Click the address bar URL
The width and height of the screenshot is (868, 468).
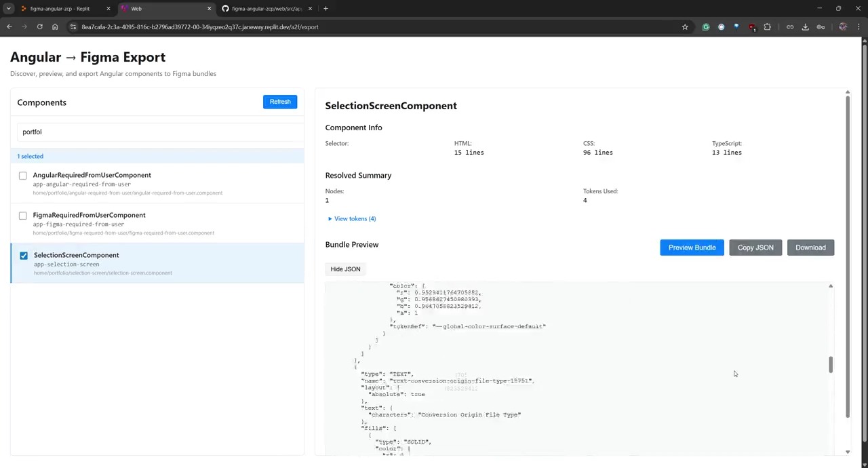[x=200, y=27]
